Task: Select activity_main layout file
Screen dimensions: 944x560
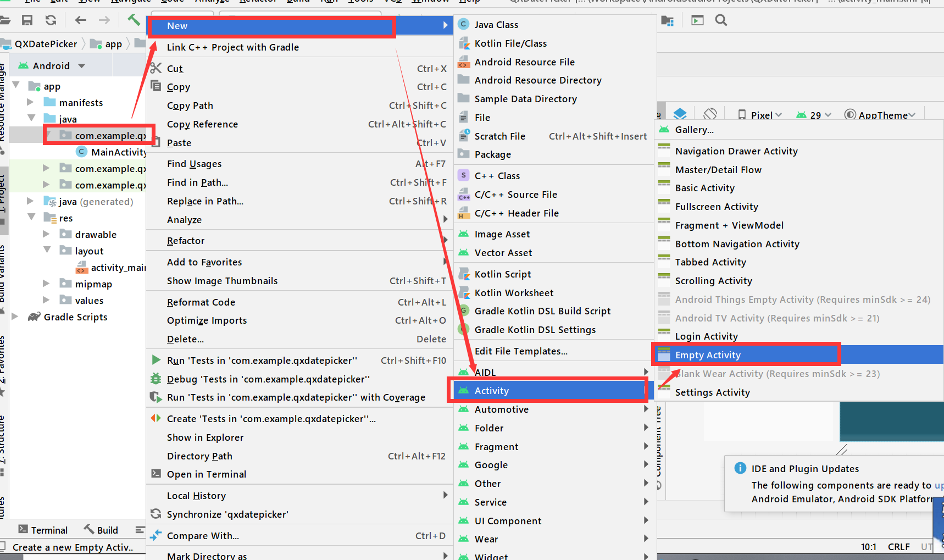Action: tap(110, 268)
